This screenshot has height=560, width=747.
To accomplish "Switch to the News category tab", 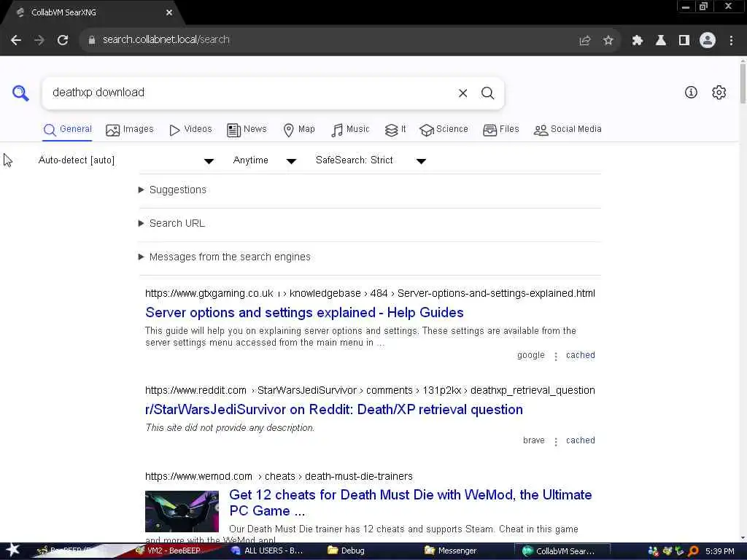I will point(247,130).
